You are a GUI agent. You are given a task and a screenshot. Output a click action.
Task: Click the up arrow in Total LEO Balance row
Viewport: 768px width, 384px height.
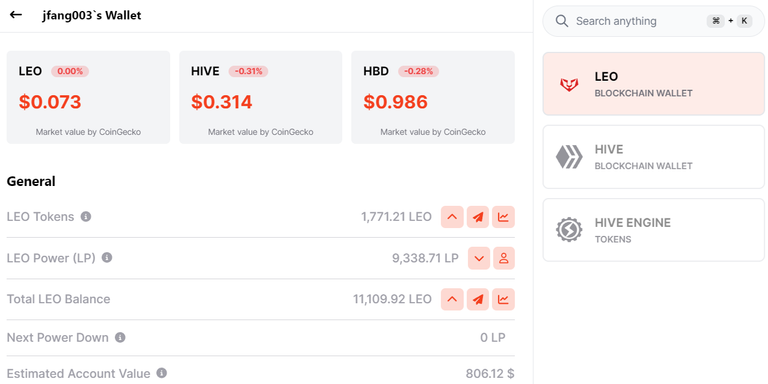tap(453, 299)
